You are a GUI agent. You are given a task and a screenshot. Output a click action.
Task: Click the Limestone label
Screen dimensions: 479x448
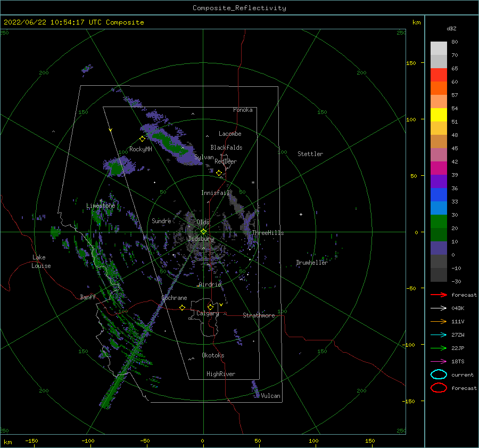coord(101,206)
